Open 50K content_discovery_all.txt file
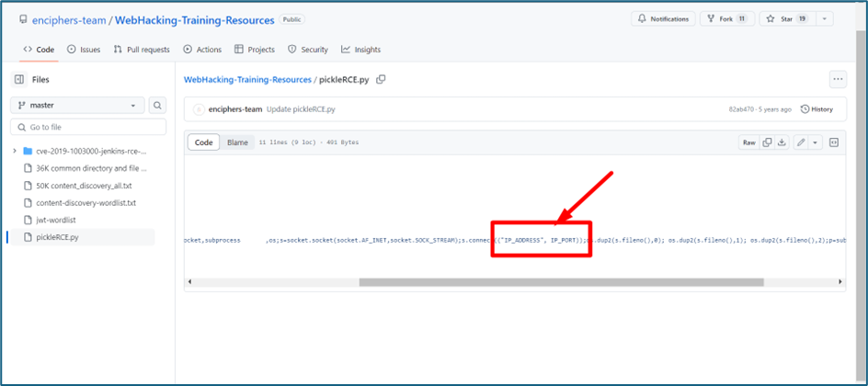 pyautogui.click(x=83, y=186)
